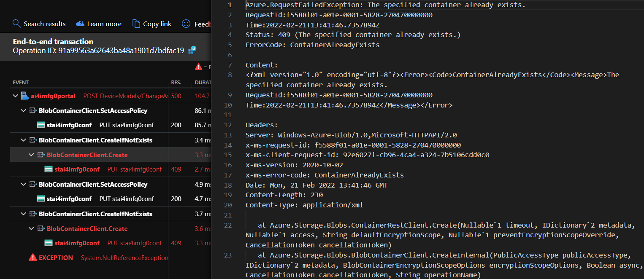Click the red warning icon beside EXCEPTION

[32, 258]
